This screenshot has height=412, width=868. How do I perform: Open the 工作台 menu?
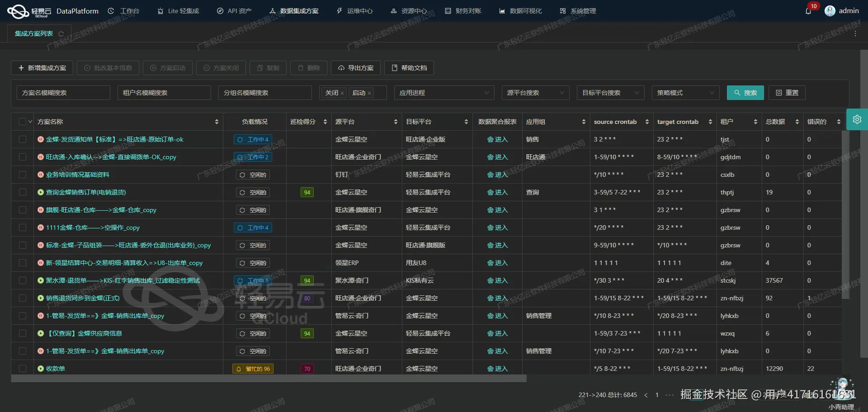pos(124,11)
